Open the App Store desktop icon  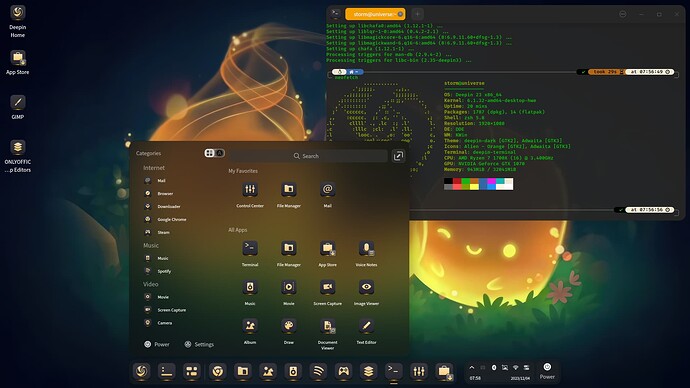click(18, 62)
